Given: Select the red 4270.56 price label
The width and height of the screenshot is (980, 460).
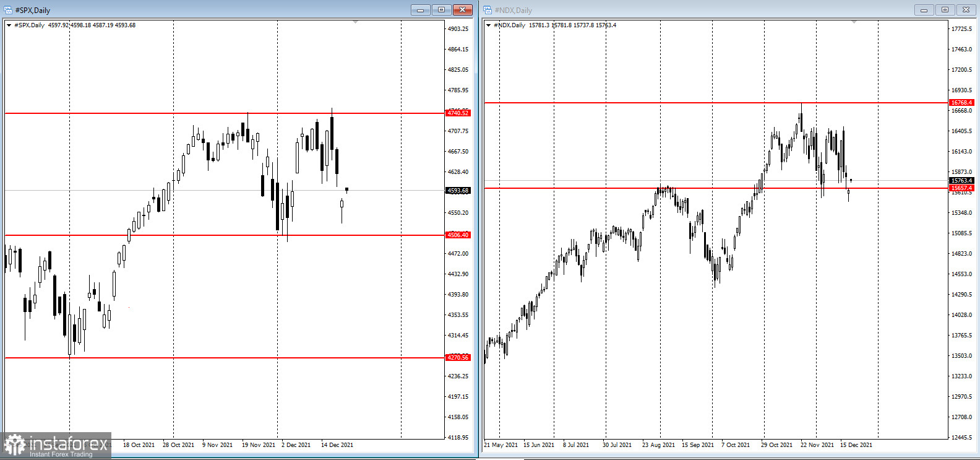Looking at the screenshot, I should pos(458,358).
